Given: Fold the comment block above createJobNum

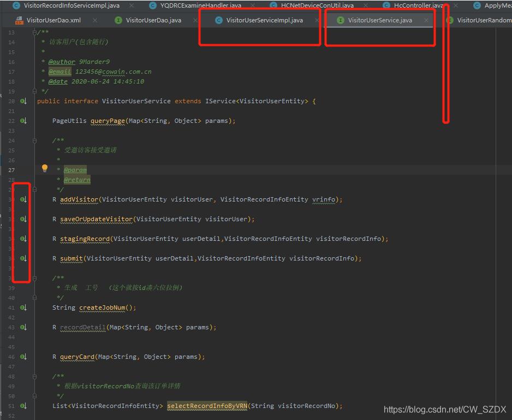Looking at the screenshot, I should [x=35, y=278].
